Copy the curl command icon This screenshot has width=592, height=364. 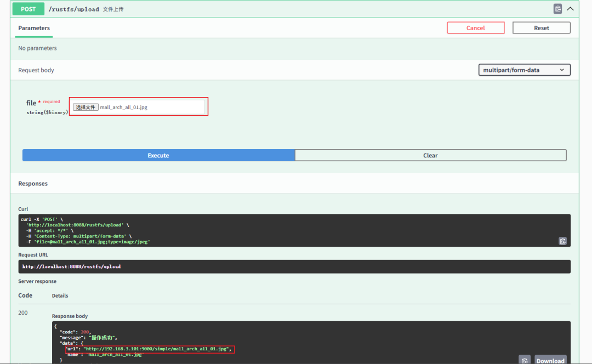(562, 241)
